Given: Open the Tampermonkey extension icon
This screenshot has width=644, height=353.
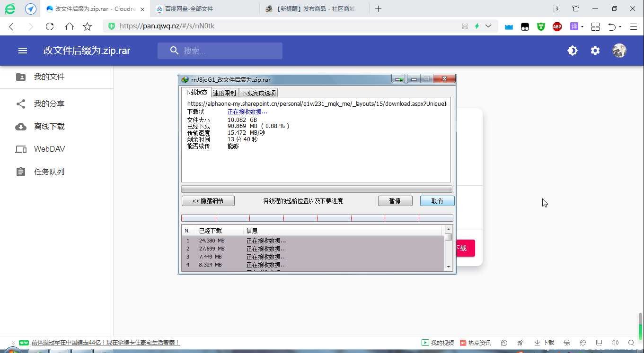Looking at the screenshot, I should coord(525,27).
